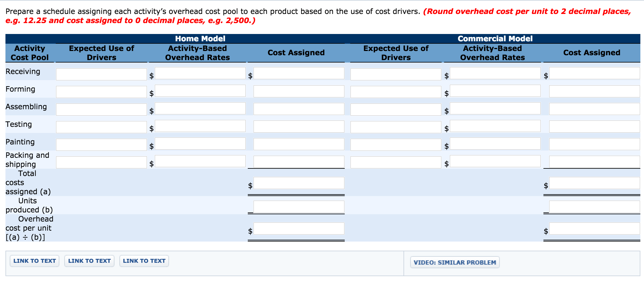Select Commercial Model Painting overhead rate field
Viewport: 644px width, 281px height.
495,144
